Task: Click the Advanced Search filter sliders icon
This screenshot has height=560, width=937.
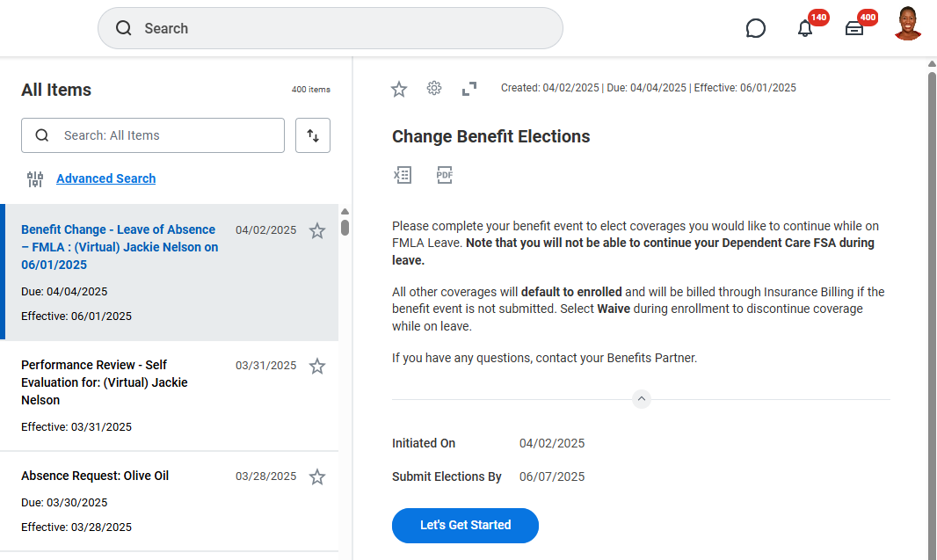Action: coord(35,179)
